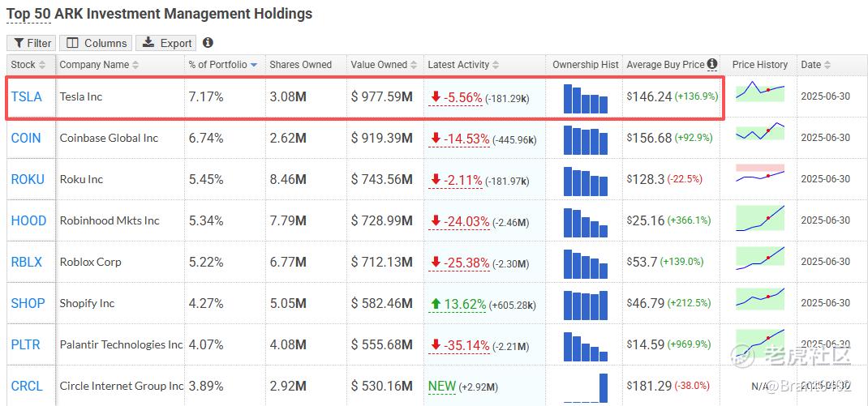The image size is (868, 406).
Task: Open the Filter button
Action: (32, 43)
